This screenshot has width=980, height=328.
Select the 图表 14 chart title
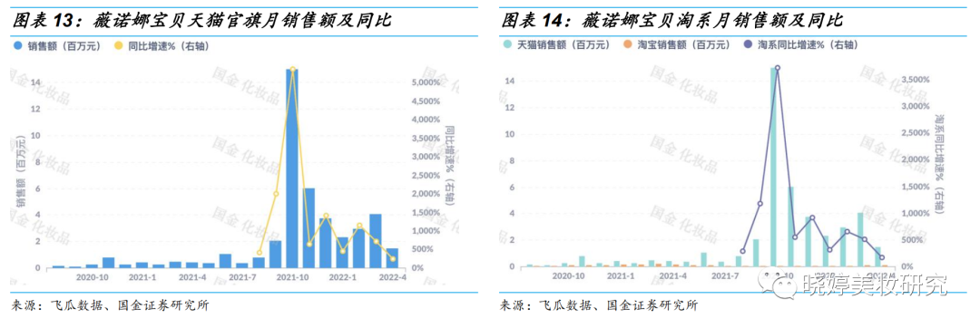click(672, 21)
